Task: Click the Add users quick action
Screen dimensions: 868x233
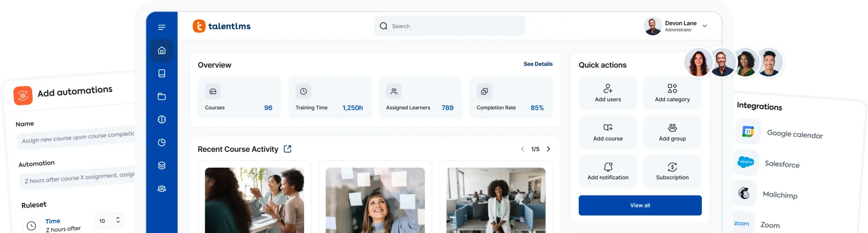Action: tap(608, 93)
